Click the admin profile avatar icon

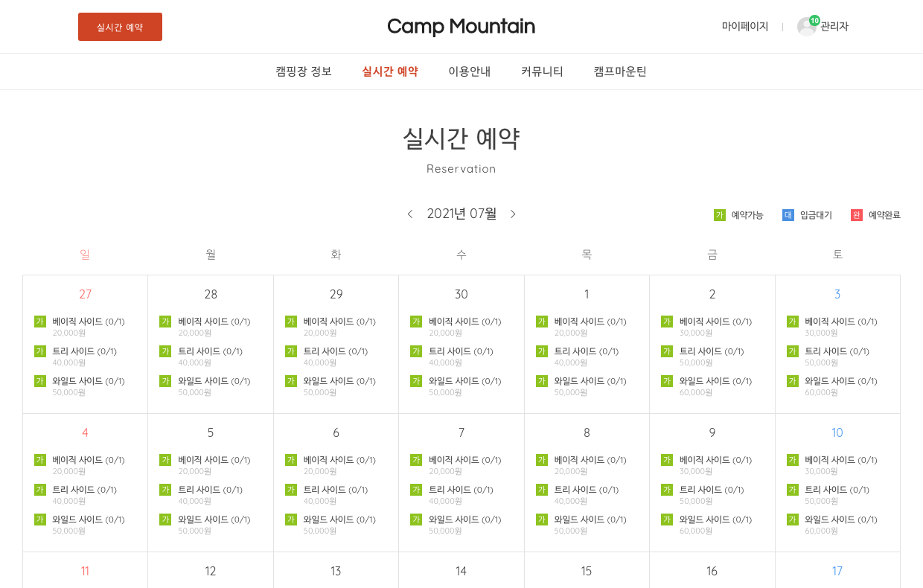tap(806, 27)
